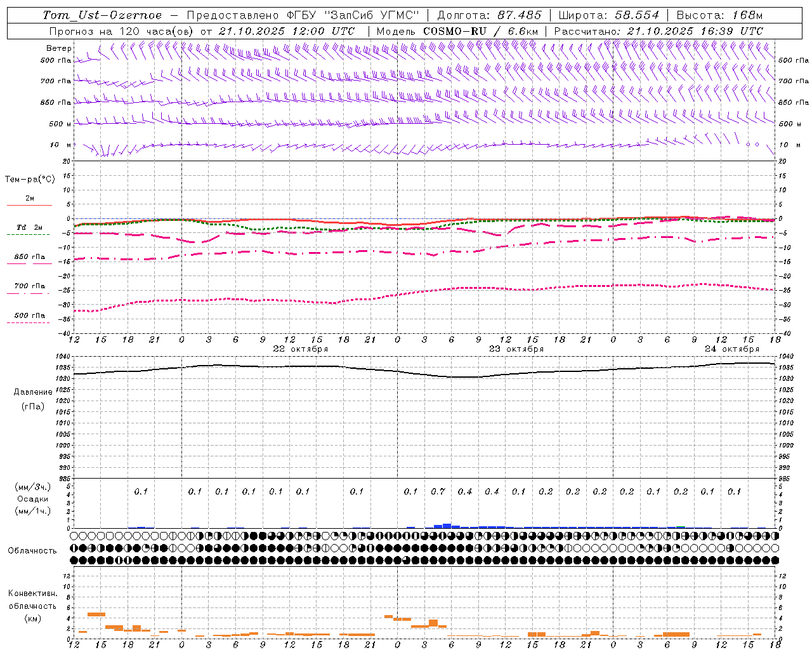The height and width of the screenshot is (650, 812).
Task: Click the Ветер wind panel label
Action: (x=58, y=48)
